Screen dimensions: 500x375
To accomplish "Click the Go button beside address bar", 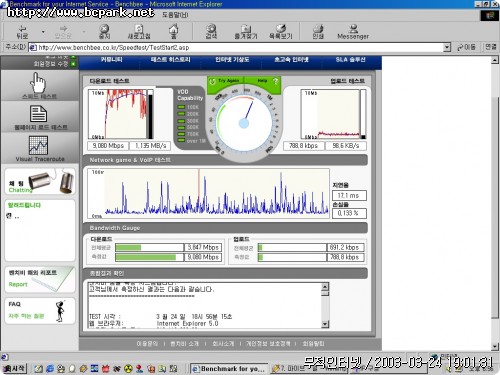I will pos(466,47).
